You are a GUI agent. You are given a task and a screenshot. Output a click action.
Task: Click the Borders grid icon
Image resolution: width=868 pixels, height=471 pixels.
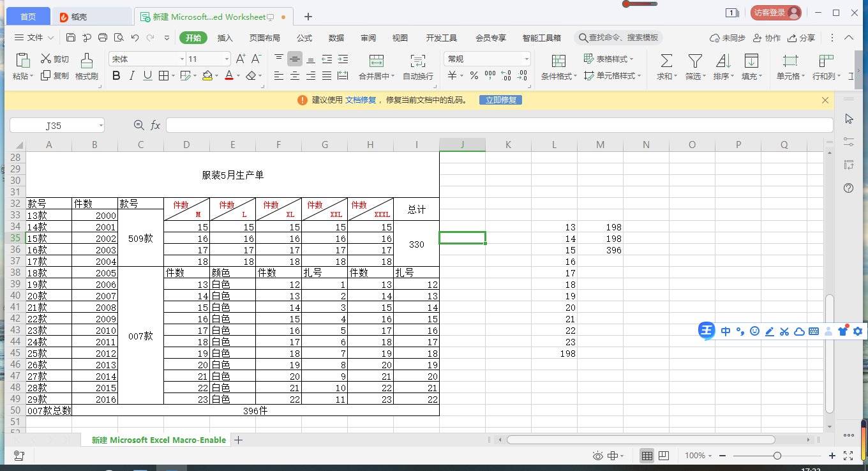pyautogui.click(x=163, y=76)
